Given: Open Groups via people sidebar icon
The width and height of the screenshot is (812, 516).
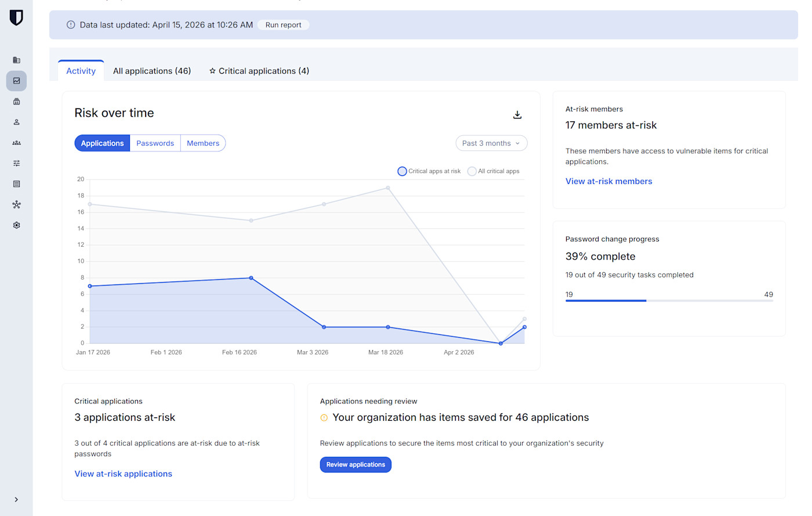Looking at the screenshot, I should click(16, 143).
